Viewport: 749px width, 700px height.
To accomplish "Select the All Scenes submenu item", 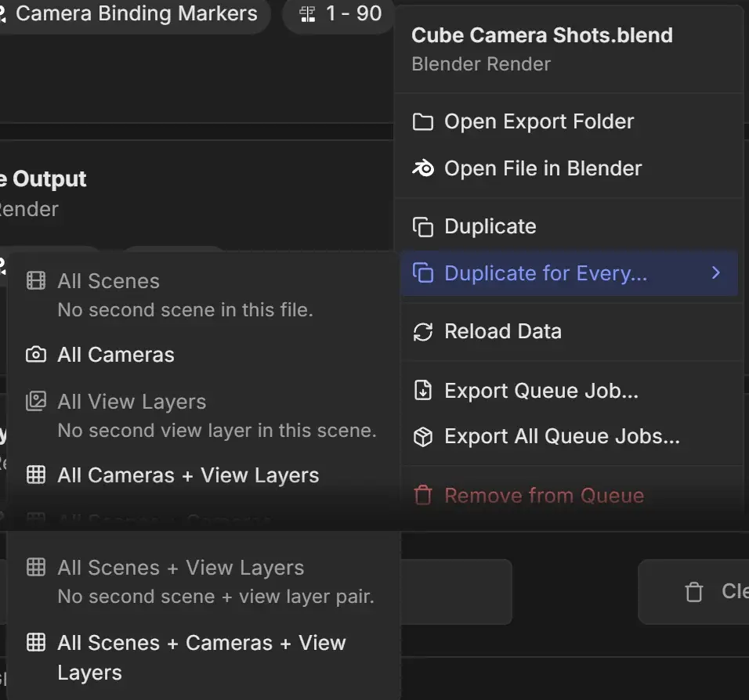I will tap(204, 295).
